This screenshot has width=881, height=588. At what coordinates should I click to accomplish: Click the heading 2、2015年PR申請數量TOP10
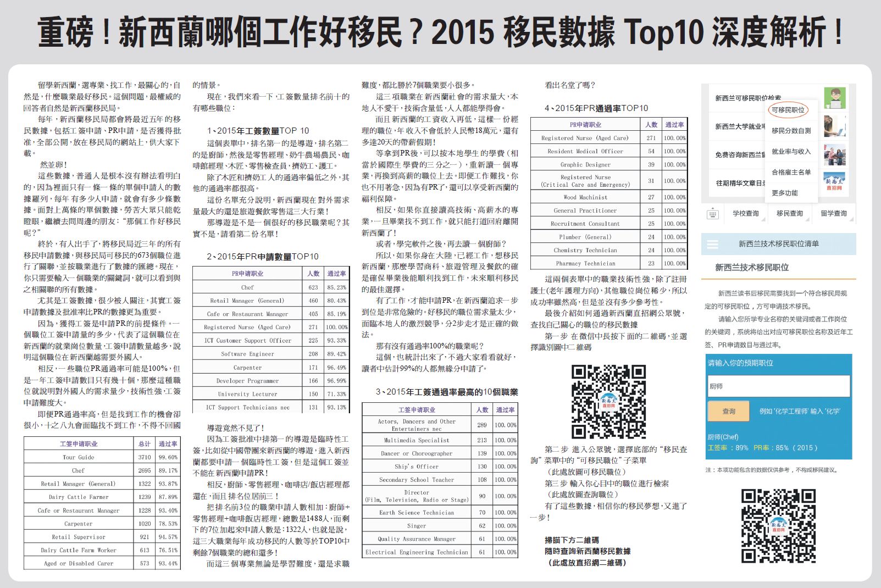pos(263,257)
